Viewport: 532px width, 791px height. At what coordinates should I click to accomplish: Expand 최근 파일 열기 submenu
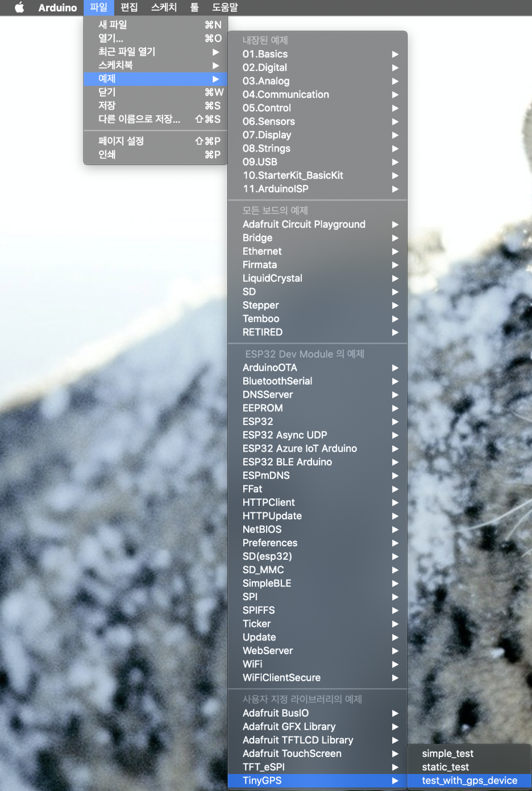156,52
